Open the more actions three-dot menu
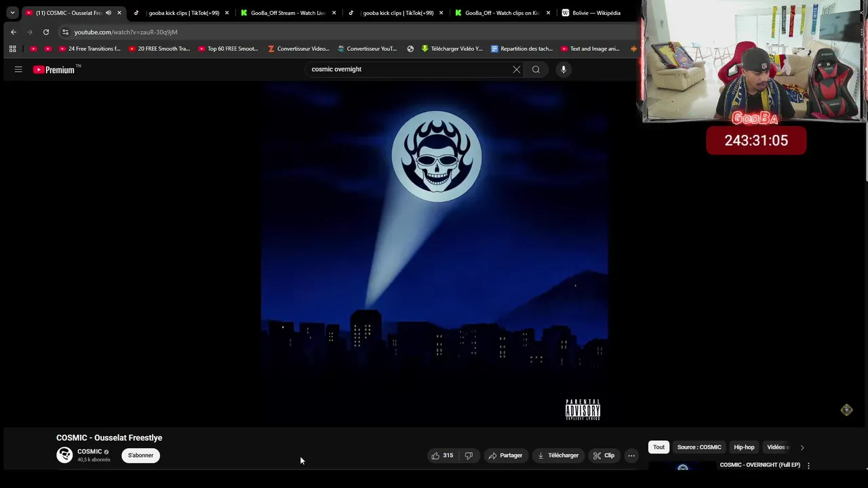868x488 pixels. 631,455
